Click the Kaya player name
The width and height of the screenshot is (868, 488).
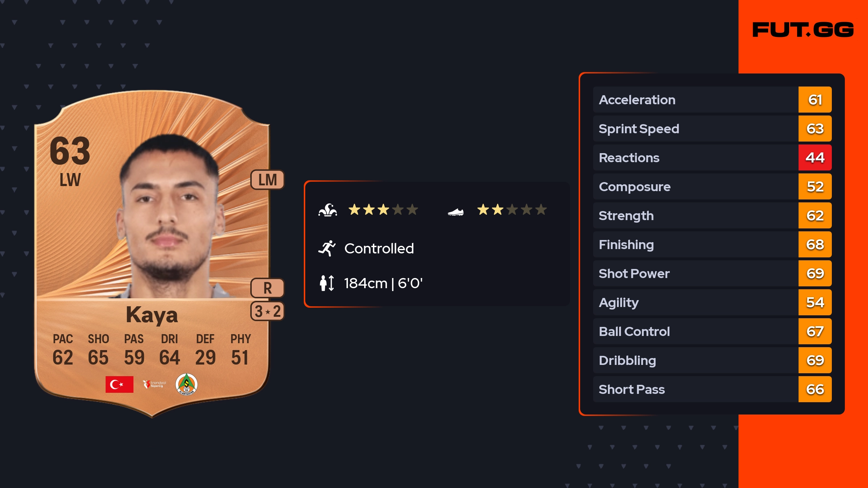point(152,315)
